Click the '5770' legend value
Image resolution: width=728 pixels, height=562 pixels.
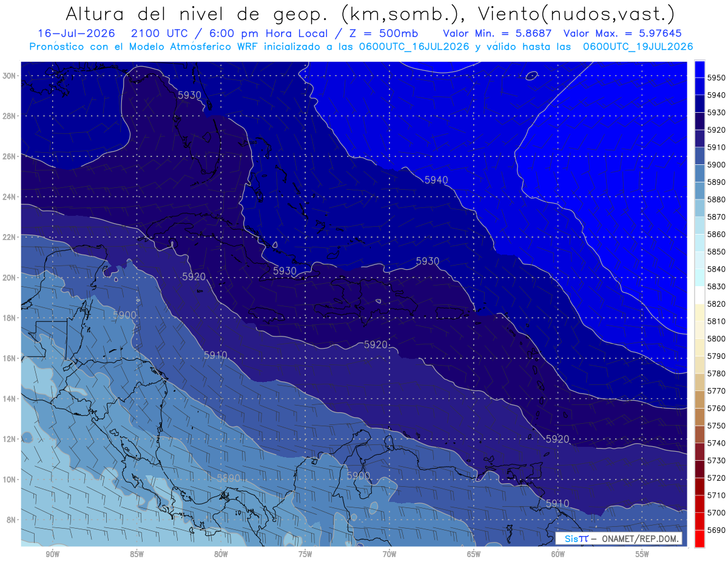716,391
